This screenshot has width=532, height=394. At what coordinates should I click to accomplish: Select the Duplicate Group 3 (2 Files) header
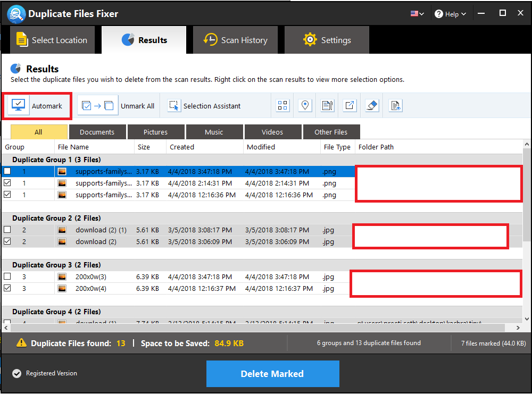[262, 265]
